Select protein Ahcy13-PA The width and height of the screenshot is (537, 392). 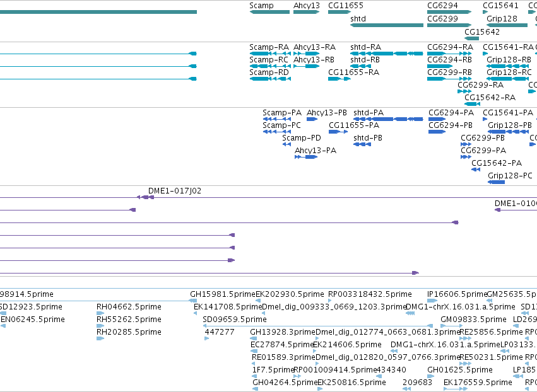pos(306,157)
